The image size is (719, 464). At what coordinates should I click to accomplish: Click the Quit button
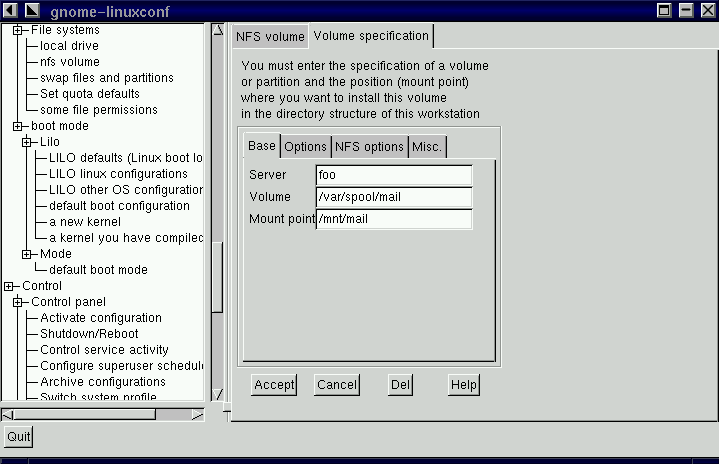18,437
